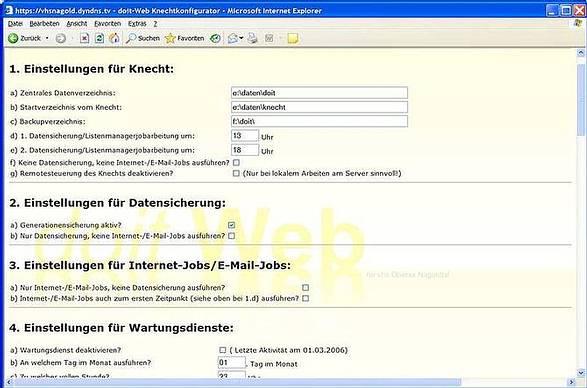Toggle Nur Datensicherung, keine Internet-Jobs checkbox
This screenshot has height=388, width=587.
pyautogui.click(x=232, y=236)
